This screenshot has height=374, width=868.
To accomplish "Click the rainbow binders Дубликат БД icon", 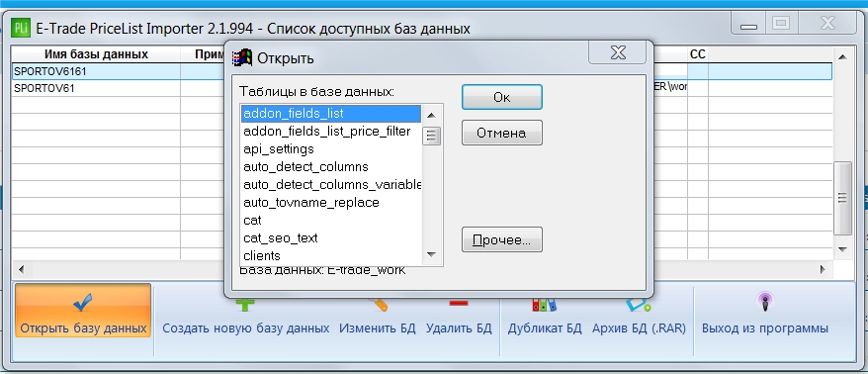I will [x=544, y=304].
